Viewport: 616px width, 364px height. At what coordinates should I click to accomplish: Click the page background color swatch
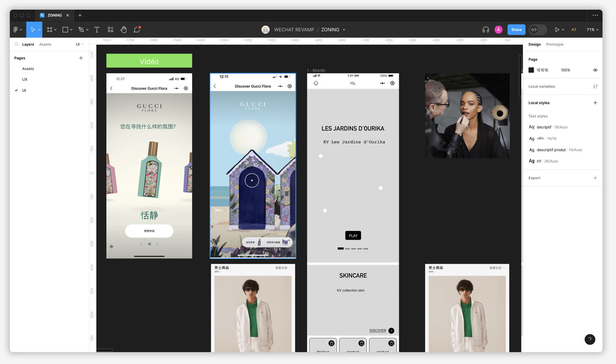point(531,70)
